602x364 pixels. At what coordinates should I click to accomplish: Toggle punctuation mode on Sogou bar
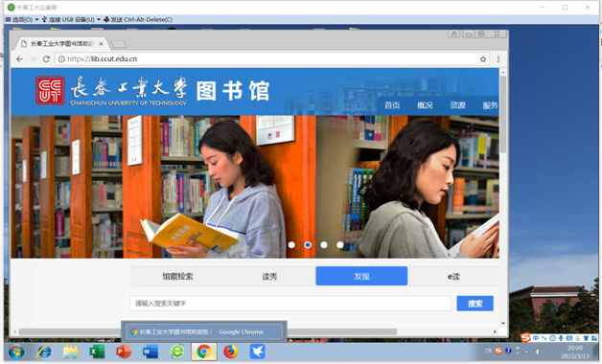[544, 338]
